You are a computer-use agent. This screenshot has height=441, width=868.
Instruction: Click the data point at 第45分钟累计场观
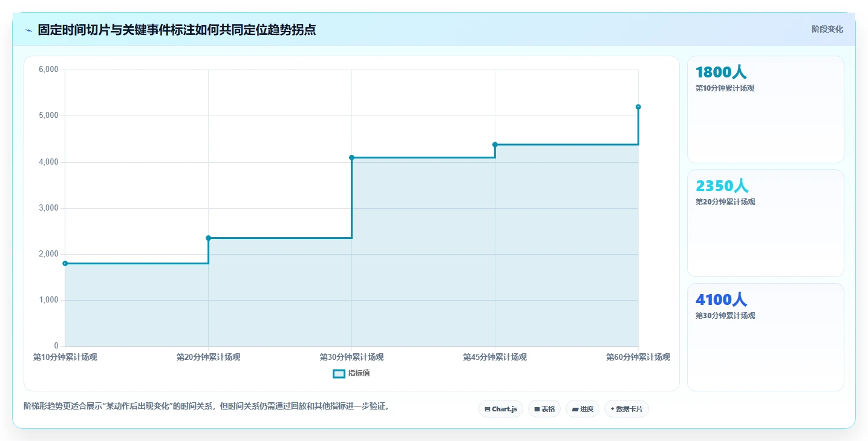click(x=495, y=145)
